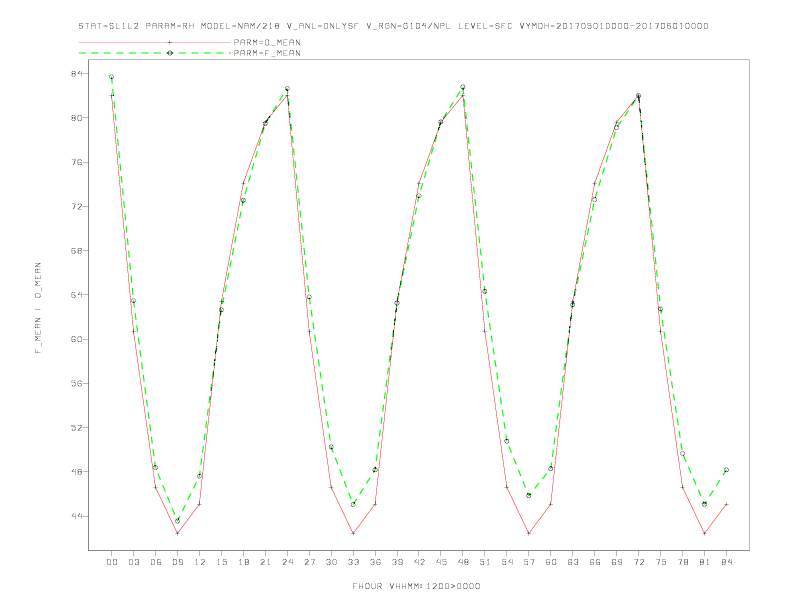This screenshot has height=612, width=792.
Task: Click the 80 tick on the vertical axis
Action: tap(77, 118)
